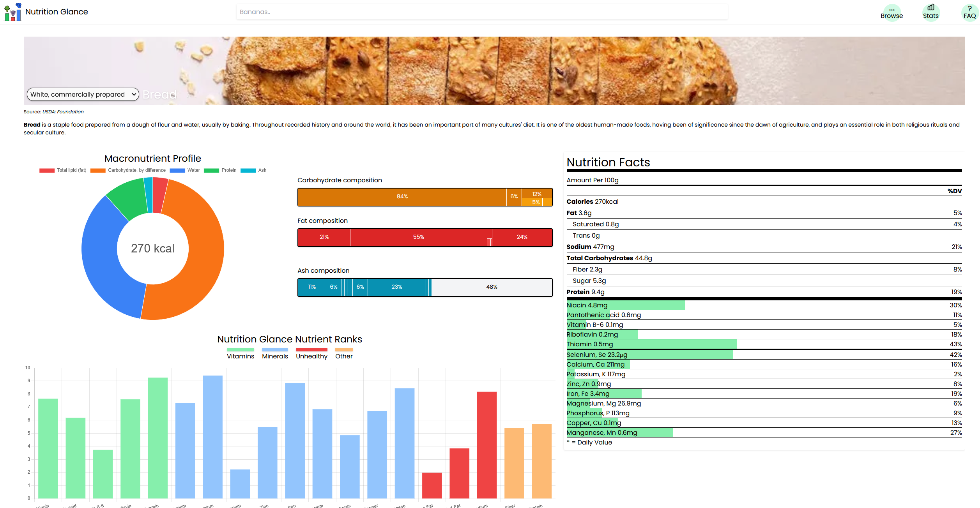Click the Nutrition Glance logo icon
980x508 pixels.
[x=12, y=12]
